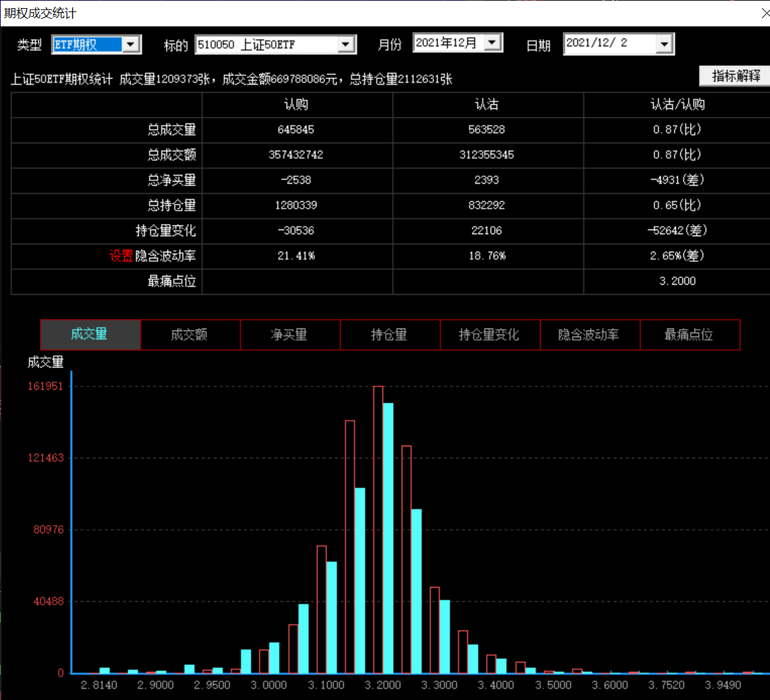Click the 21.41% implied volatility cell
Viewport: 770px width, 700px height.
(297, 256)
